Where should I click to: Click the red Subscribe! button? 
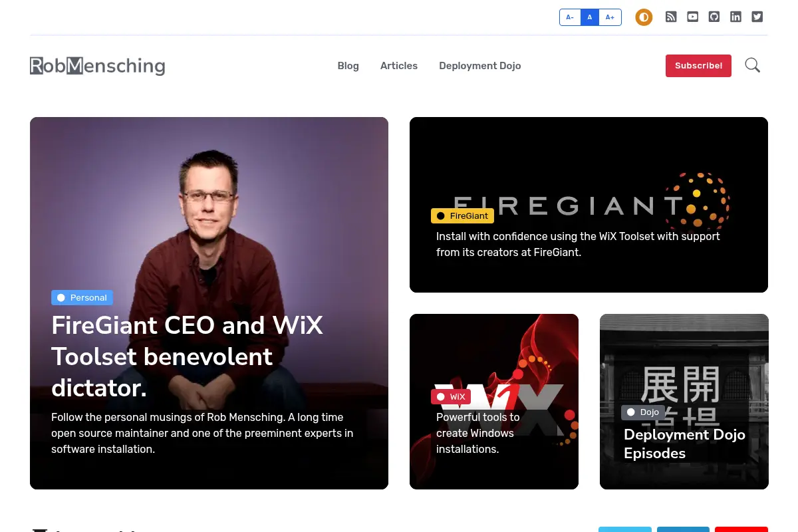(698, 66)
